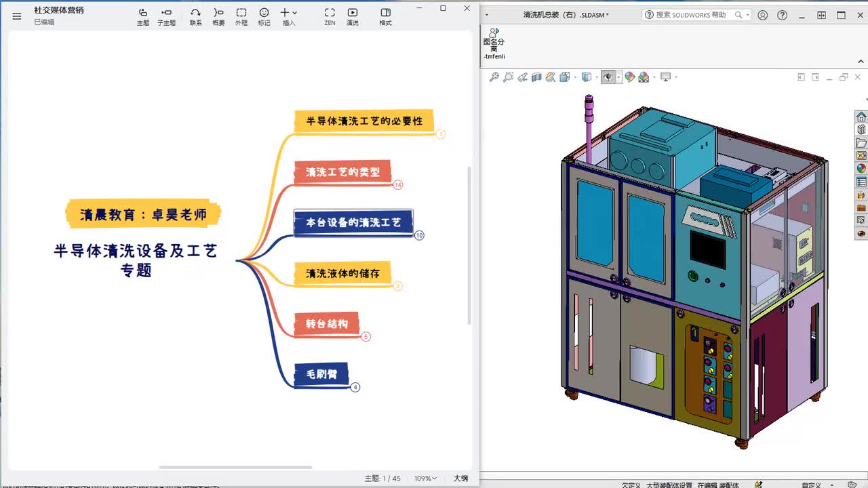Open the Custom Properties task pane tab
This screenshot has width=868, height=488.
861,182
